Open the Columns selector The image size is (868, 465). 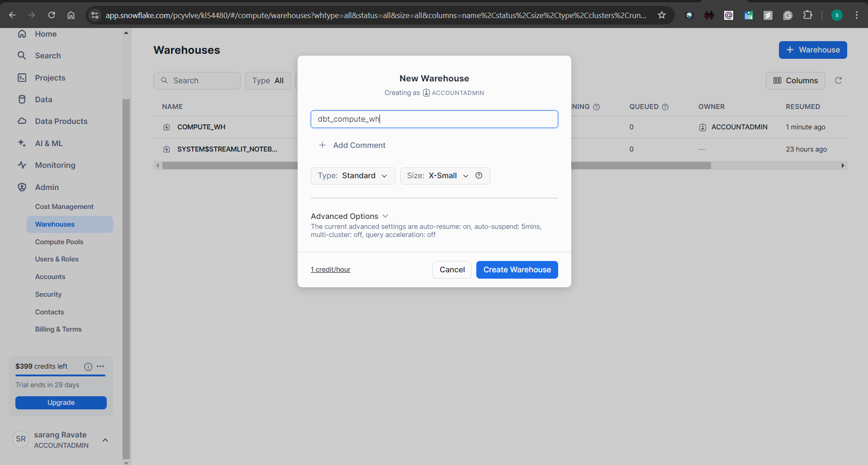(x=795, y=81)
